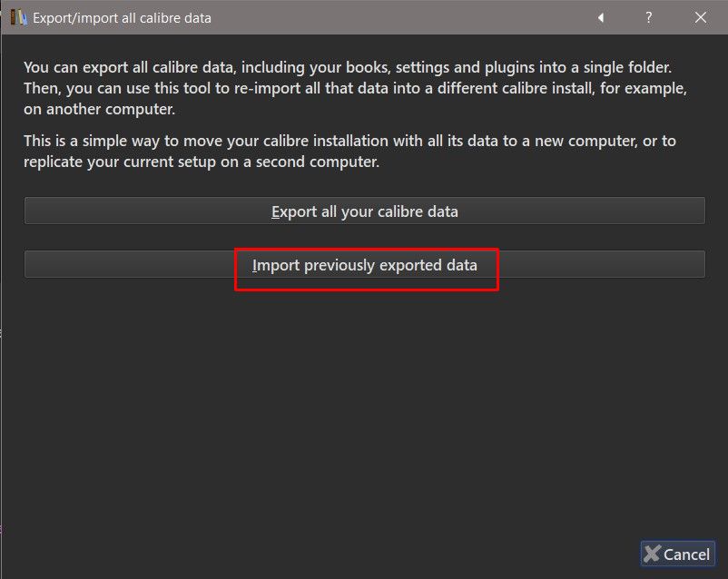Image resolution: width=728 pixels, height=579 pixels.
Task: Dismiss the dialog with the Cancel button
Action: pyautogui.click(x=677, y=554)
